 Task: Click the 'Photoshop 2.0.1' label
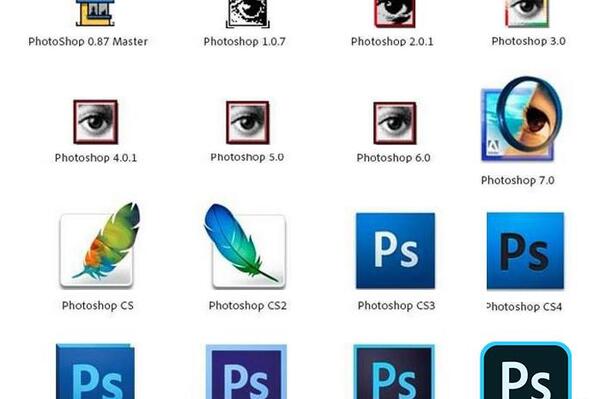pyautogui.click(x=392, y=41)
